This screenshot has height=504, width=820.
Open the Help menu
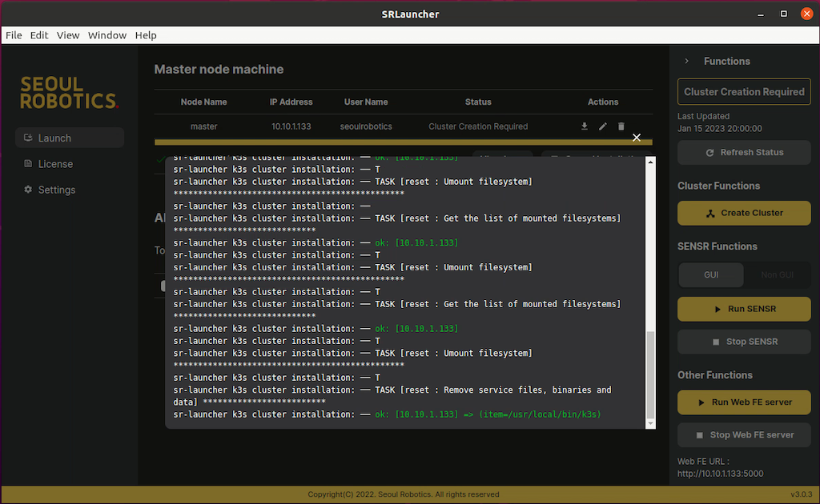pos(146,35)
